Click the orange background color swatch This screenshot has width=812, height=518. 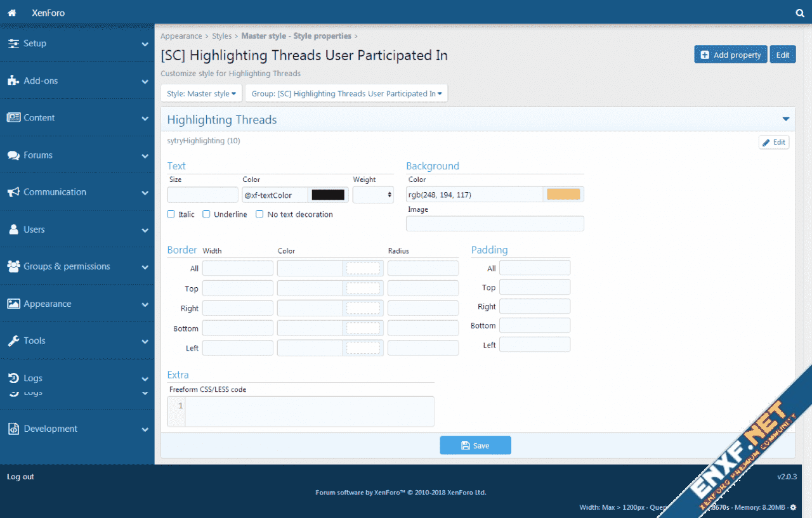point(563,195)
